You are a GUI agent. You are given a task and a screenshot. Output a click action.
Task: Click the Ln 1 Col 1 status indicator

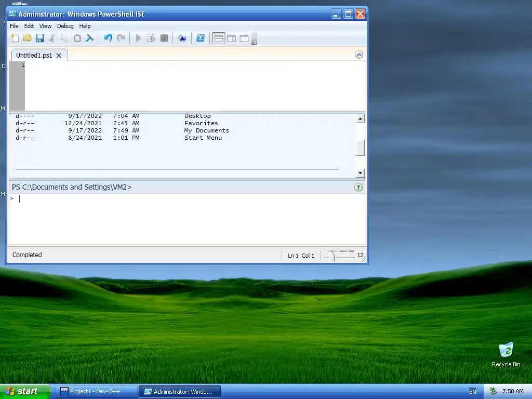[301, 256]
